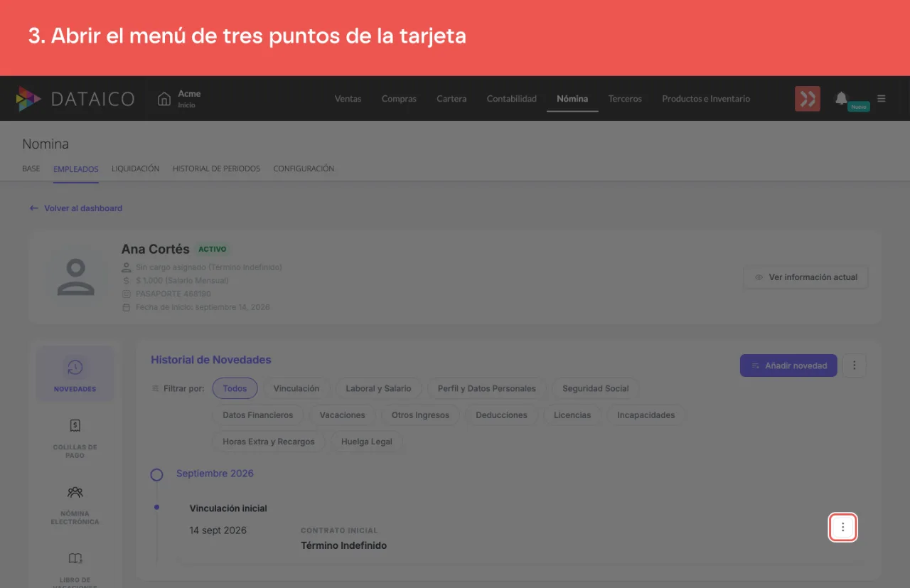Click the $ 1.000 (Salario Mensual) line
Viewport: 910px width, 588px height.
coord(182,280)
